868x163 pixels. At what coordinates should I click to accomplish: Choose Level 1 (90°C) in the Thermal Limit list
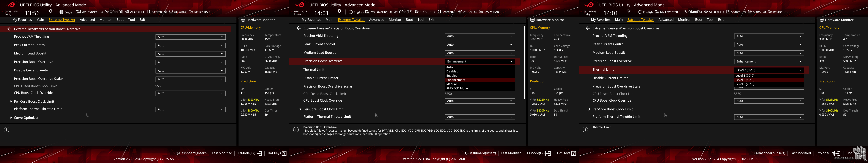[x=769, y=76]
